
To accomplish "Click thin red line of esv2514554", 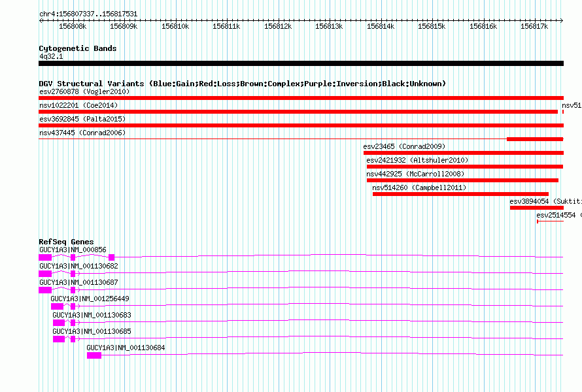I will 551,221.
